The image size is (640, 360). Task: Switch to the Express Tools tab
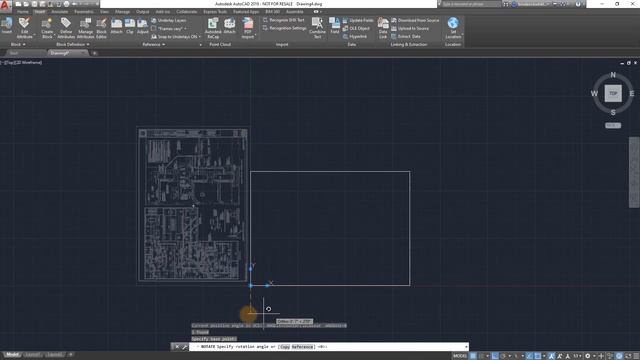(x=215, y=12)
